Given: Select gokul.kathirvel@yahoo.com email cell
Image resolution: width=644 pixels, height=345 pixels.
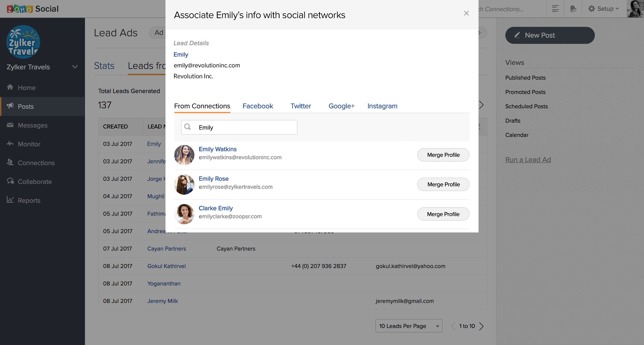Looking at the screenshot, I should coord(411,266).
